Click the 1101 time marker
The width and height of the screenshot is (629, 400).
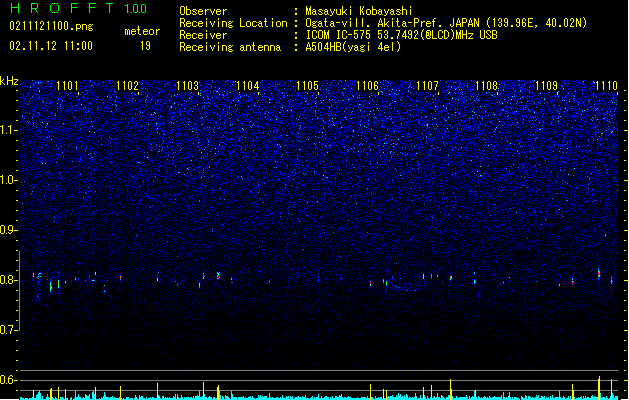(x=67, y=86)
